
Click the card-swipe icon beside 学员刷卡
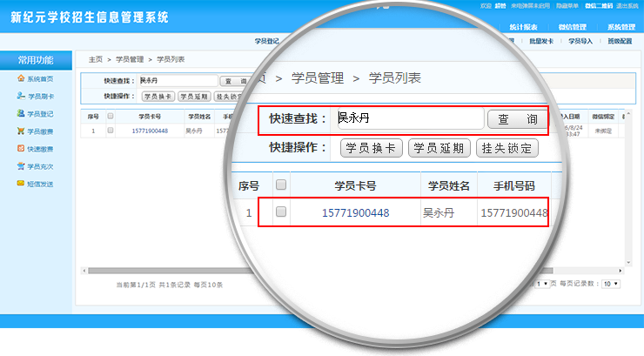[21, 96]
